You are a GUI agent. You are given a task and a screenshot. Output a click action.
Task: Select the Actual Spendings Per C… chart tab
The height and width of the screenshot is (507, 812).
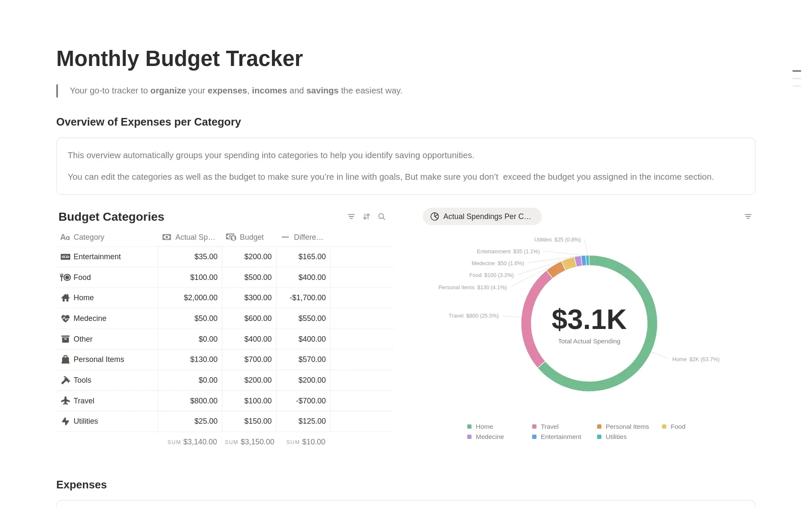[482, 217]
